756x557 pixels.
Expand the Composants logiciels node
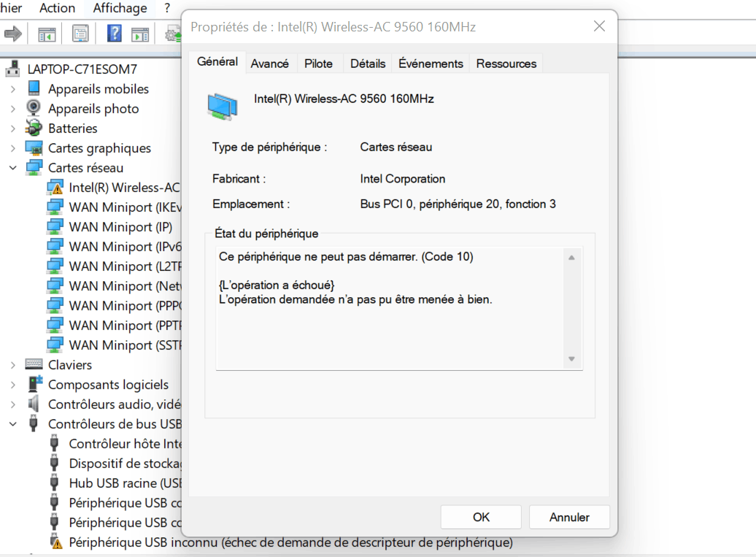click(x=13, y=385)
